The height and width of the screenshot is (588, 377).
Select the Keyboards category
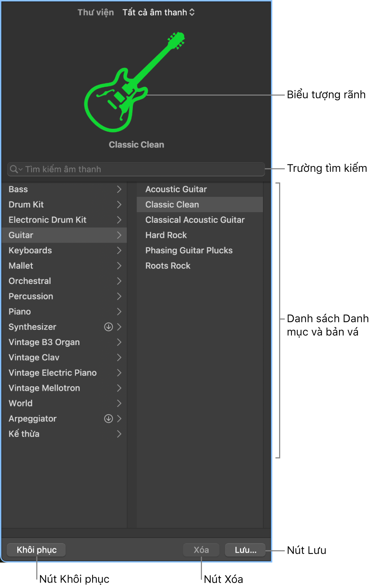[x=30, y=251]
